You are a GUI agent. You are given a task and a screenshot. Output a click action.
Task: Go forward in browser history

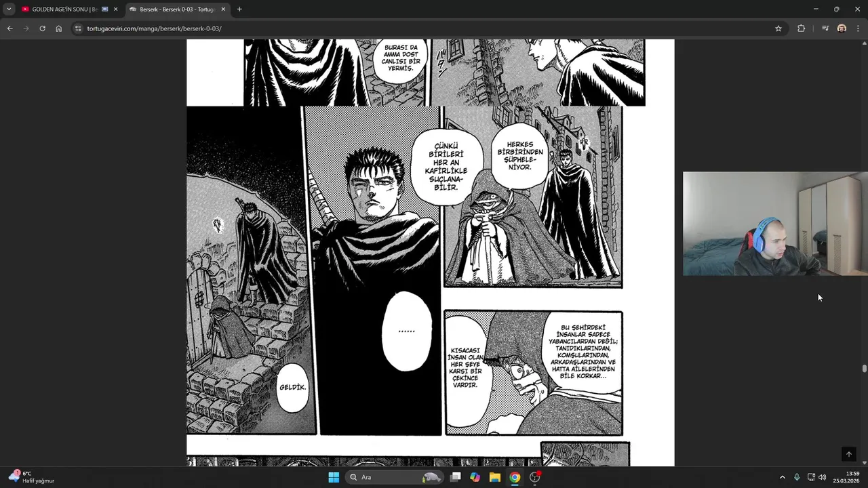coord(26,28)
